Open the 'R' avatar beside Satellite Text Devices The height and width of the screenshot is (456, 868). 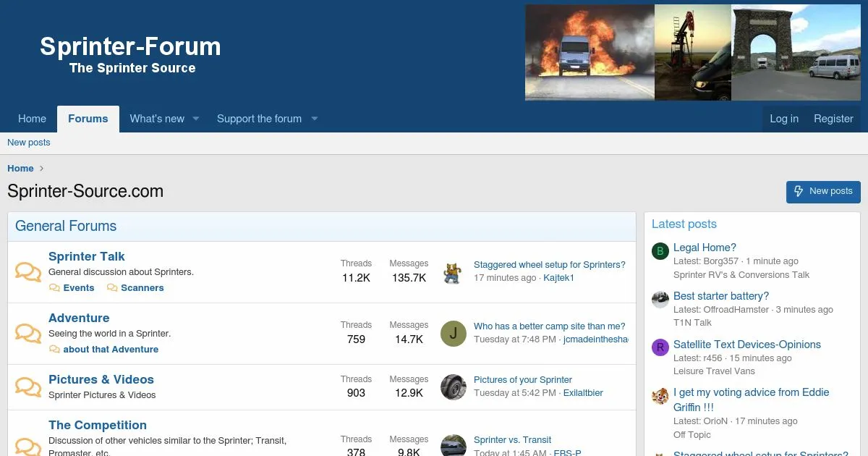click(x=660, y=348)
